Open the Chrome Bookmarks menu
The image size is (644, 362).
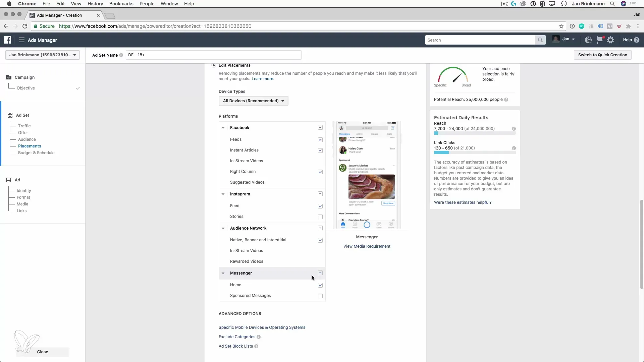pos(121,4)
